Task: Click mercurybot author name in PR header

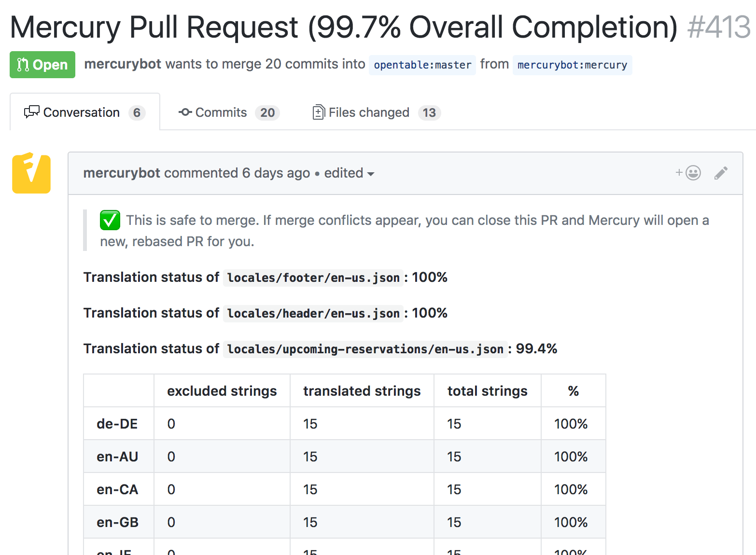Action: (123, 64)
